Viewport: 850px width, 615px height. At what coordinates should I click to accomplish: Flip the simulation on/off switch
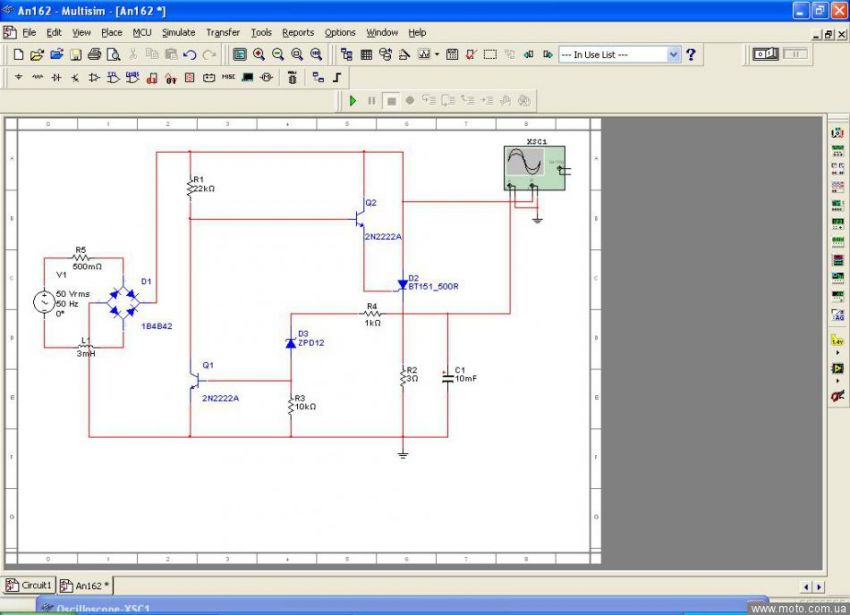click(765, 54)
